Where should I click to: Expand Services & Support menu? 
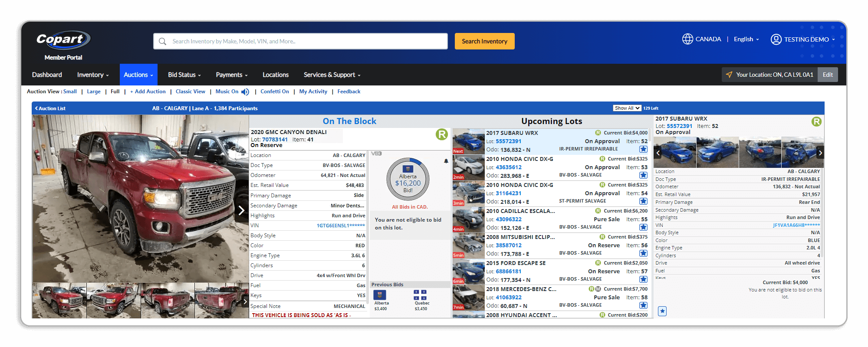(x=332, y=75)
